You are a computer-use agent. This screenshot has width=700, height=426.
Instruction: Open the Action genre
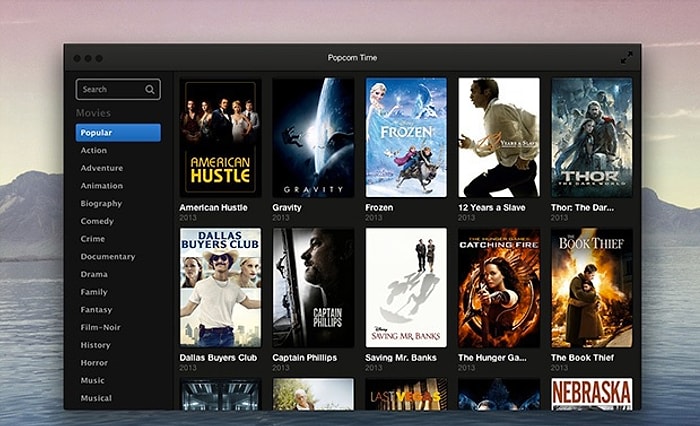pyautogui.click(x=94, y=150)
